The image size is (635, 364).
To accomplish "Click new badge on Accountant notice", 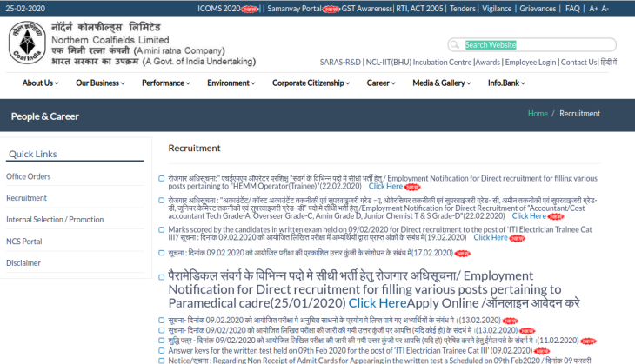I will click(x=556, y=217).
